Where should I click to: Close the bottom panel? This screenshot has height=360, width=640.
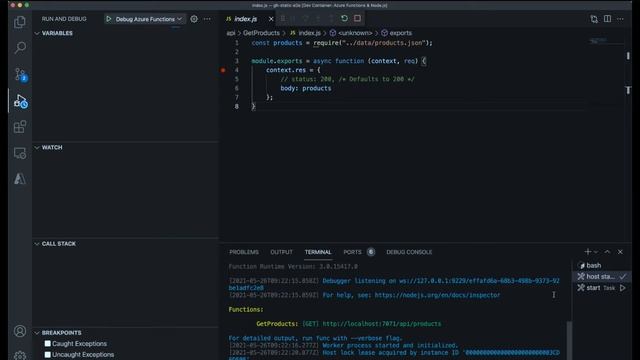pyautogui.click(x=620, y=252)
